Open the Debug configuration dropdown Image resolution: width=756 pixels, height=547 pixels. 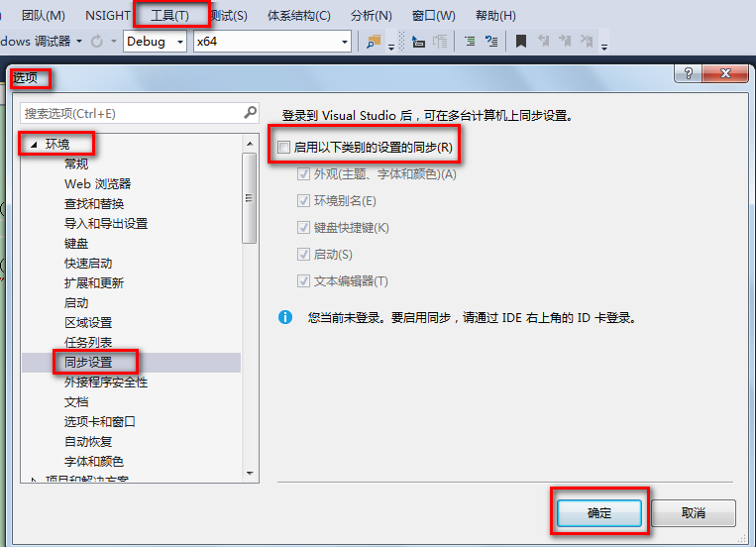coord(155,42)
